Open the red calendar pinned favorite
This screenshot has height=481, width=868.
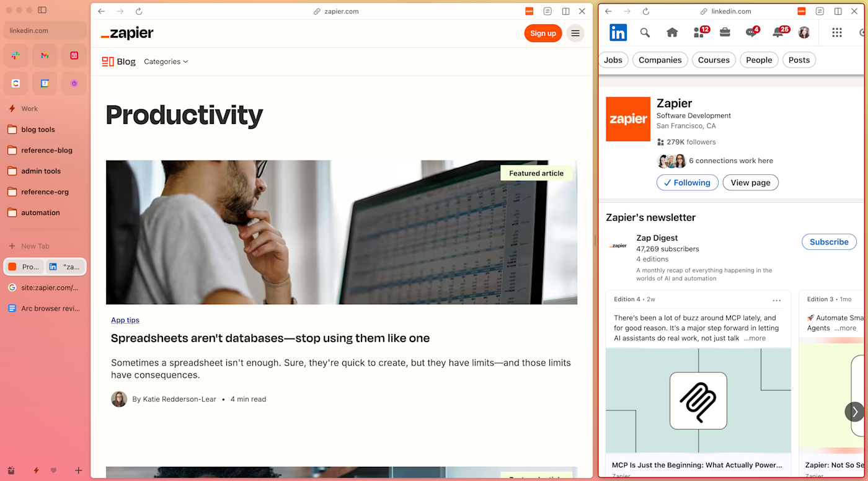74,56
